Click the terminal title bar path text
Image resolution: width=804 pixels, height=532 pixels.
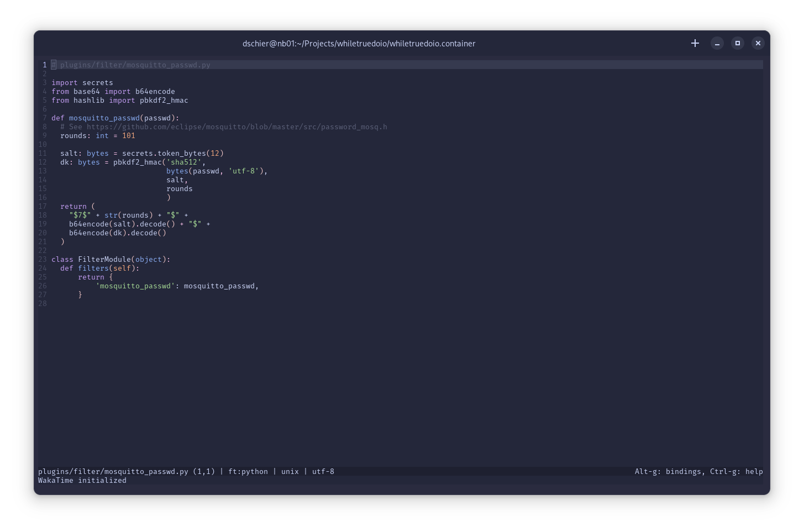pyautogui.click(x=359, y=44)
